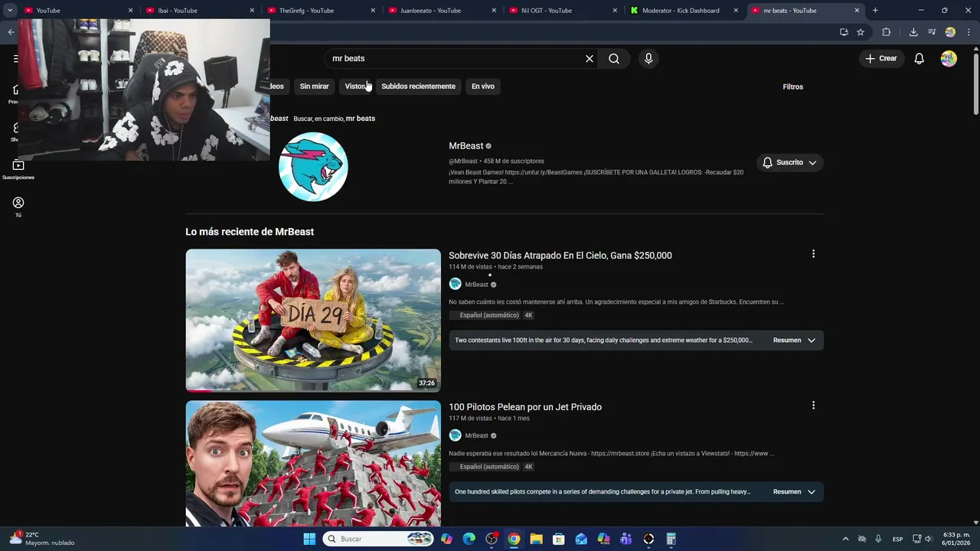Open Chrome extensions puzzle icon

click(887, 32)
